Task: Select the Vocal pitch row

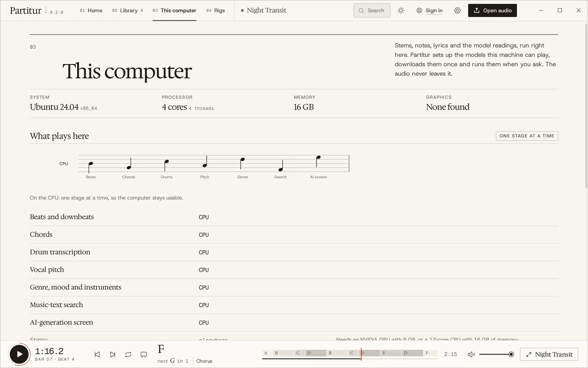Action: (x=294, y=270)
